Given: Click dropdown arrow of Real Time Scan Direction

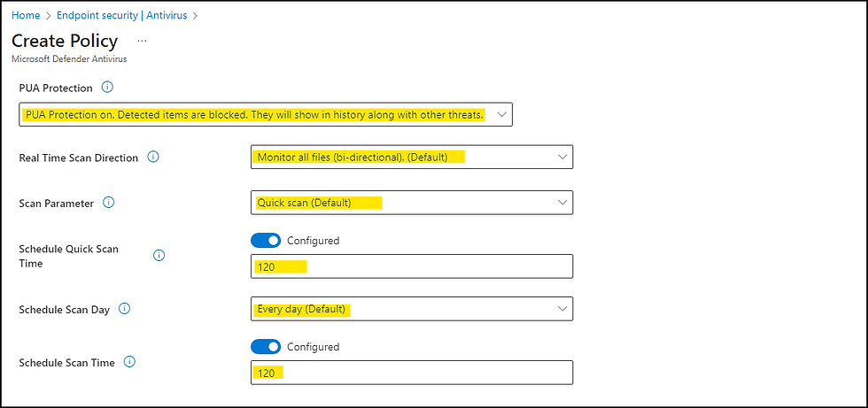Looking at the screenshot, I should click(562, 157).
